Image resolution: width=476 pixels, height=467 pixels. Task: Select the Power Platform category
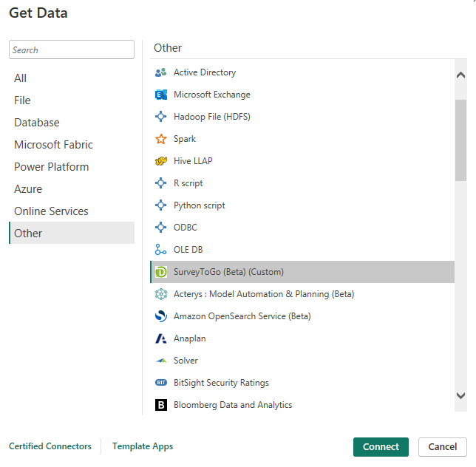72,167
